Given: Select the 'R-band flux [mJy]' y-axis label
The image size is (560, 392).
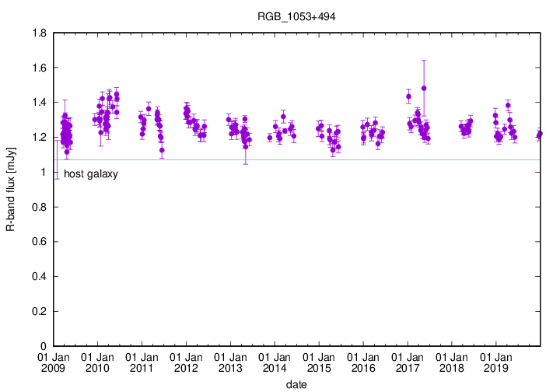Looking at the screenshot, I should coord(11,189).
